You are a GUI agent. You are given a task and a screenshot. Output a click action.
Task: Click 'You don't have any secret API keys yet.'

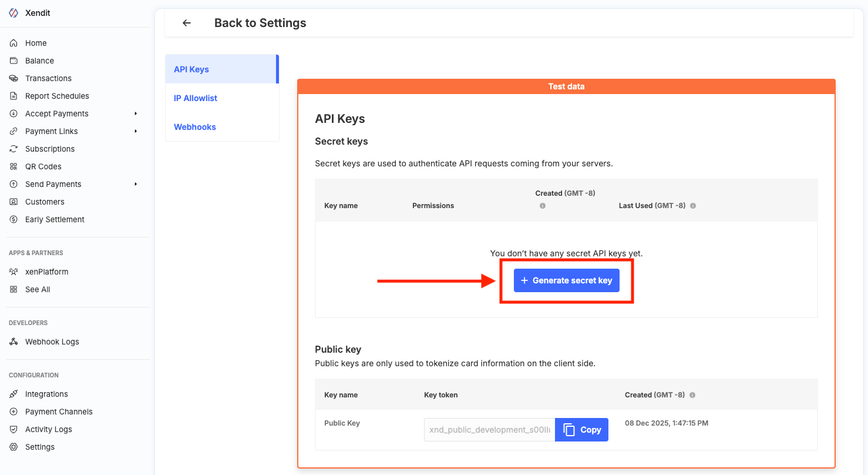click(566, 253)
